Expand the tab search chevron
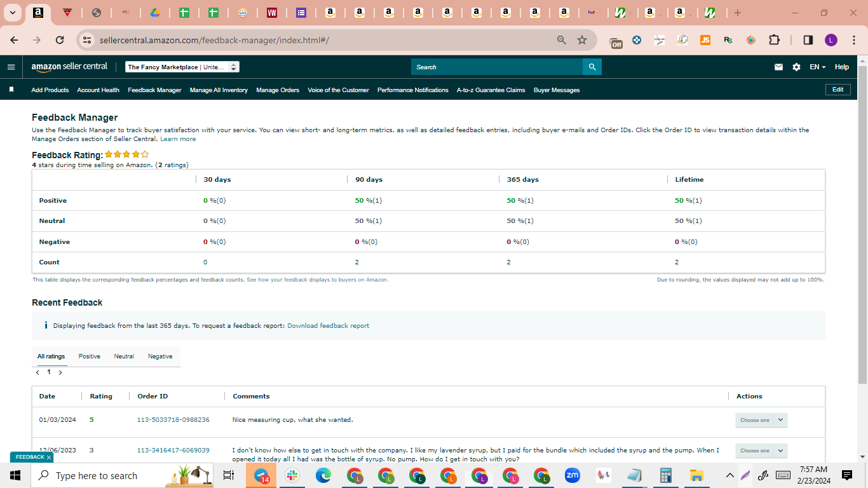The image size is (868, 488). tap(12, 13)
